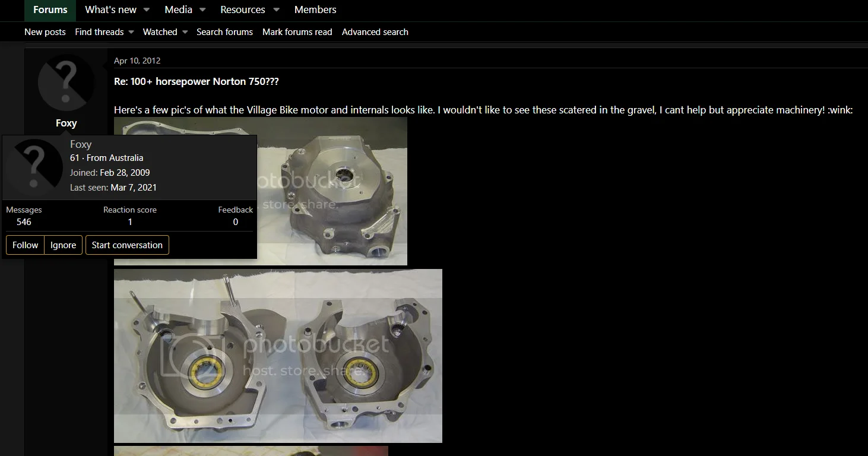The image size is (868, 456).
Task: Switch to the Forums tab
Action: coord(50,9)
